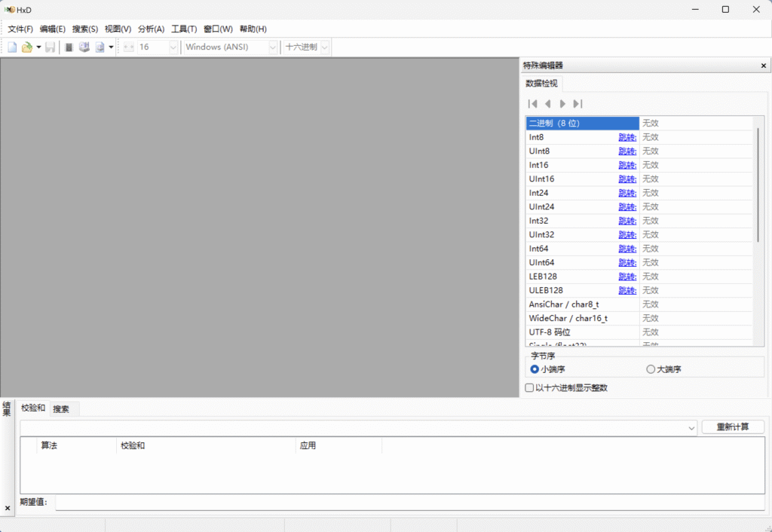Viewport: 772px width, 532px height.
Task: Click the 重新计算 button
Action: pos(732,427)
